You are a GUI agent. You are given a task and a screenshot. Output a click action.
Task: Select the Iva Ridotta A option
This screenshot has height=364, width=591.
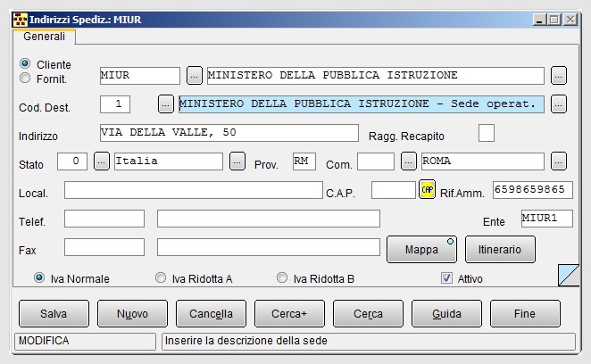point(161,277)
